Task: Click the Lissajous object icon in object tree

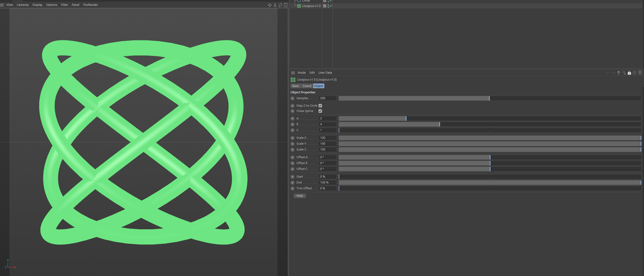Action: pyautogui.click(x=299, y=6)
